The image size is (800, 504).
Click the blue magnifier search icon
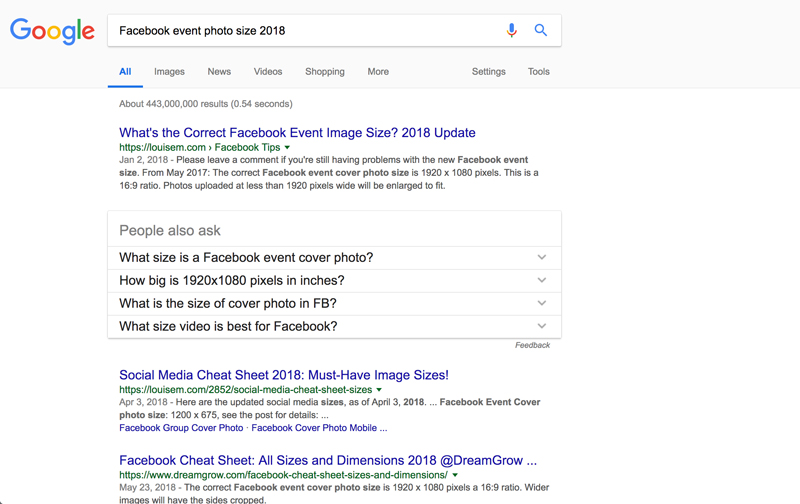540,31
